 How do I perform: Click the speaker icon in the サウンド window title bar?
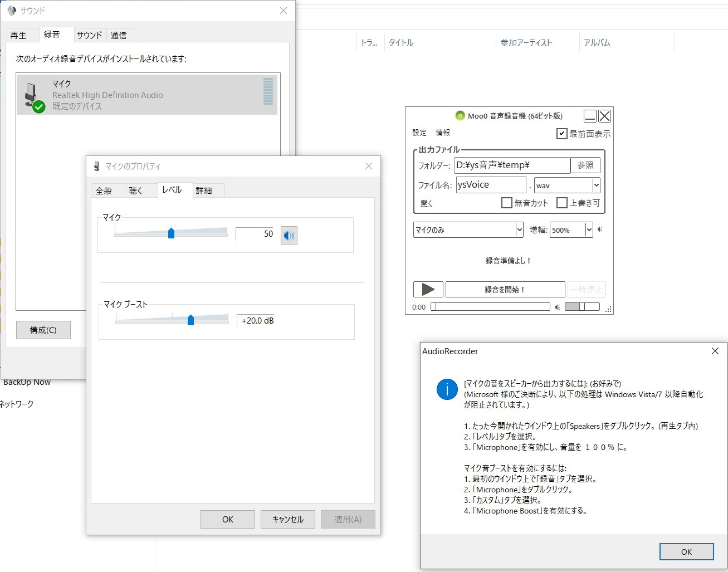pos(12,11)
